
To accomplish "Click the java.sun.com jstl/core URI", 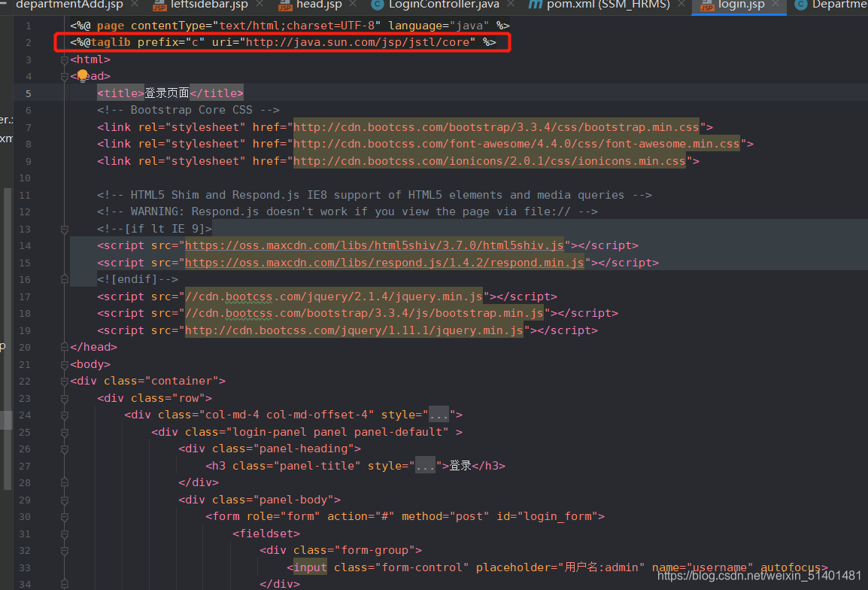I will coord(357,42).
